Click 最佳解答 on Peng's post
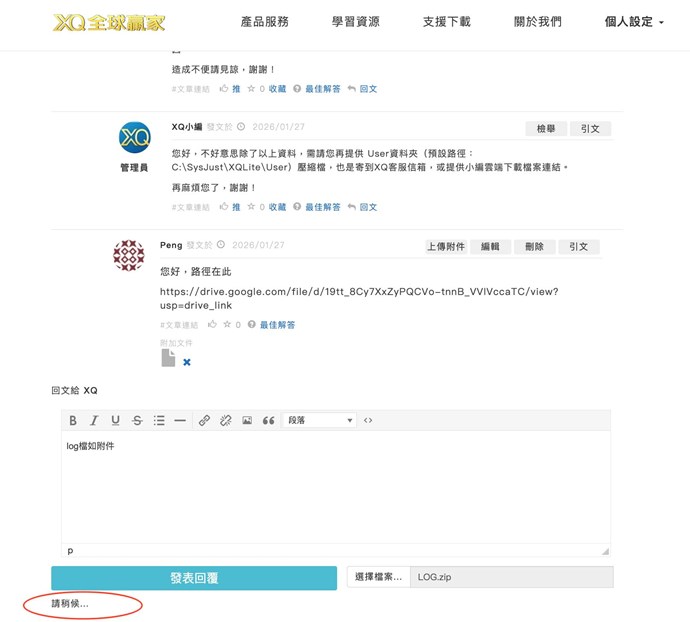690x622 pixels. pos(277,325)
